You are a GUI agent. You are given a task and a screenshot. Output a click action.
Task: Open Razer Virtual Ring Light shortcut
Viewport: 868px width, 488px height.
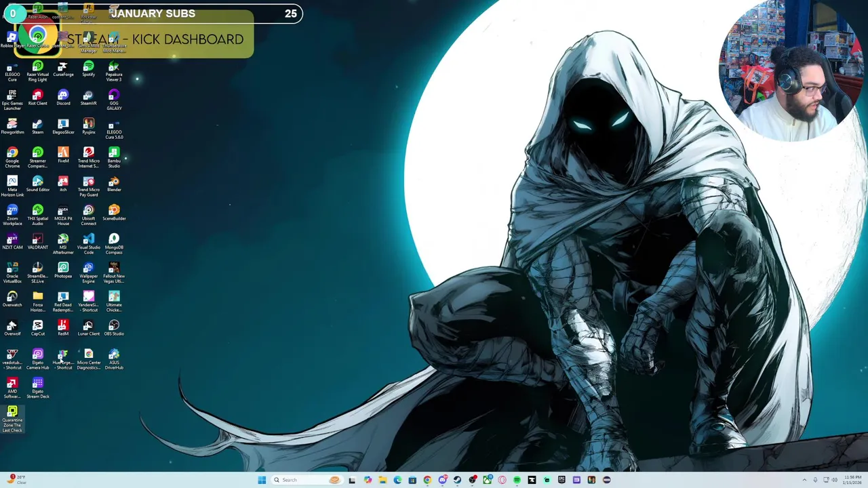tap(38, 71)
